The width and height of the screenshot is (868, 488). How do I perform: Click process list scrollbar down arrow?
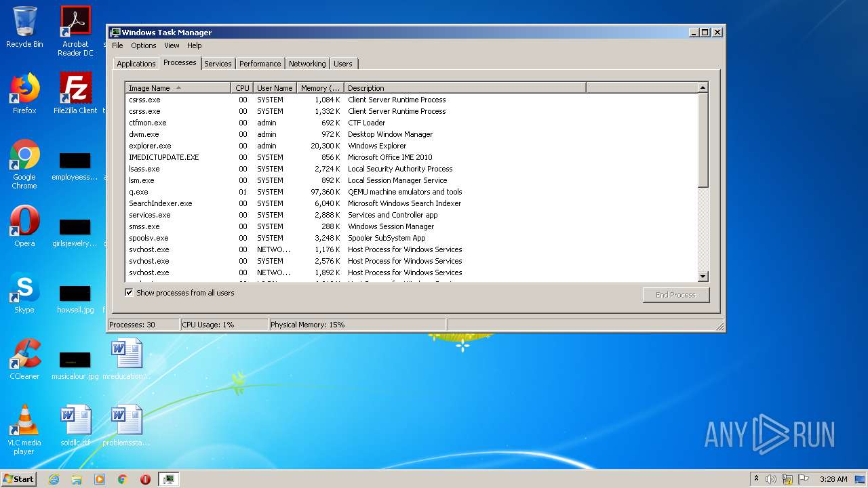click(703, 276)
